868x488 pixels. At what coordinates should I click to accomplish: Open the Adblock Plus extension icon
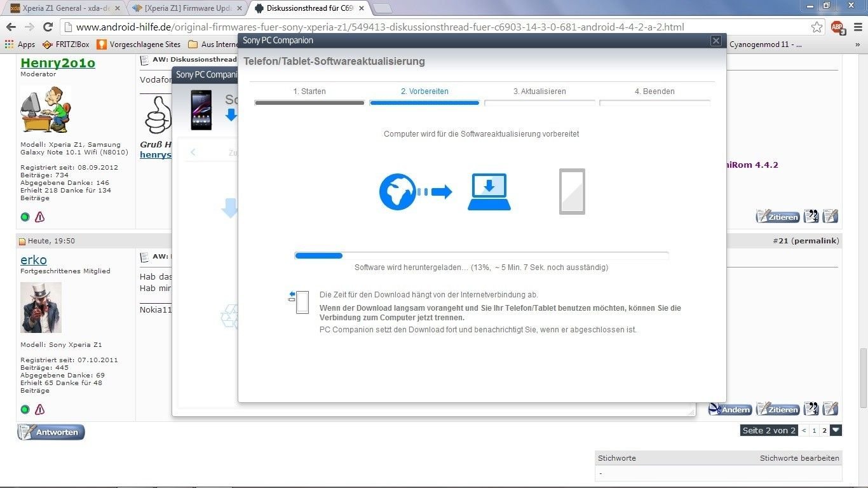point(837,27)
